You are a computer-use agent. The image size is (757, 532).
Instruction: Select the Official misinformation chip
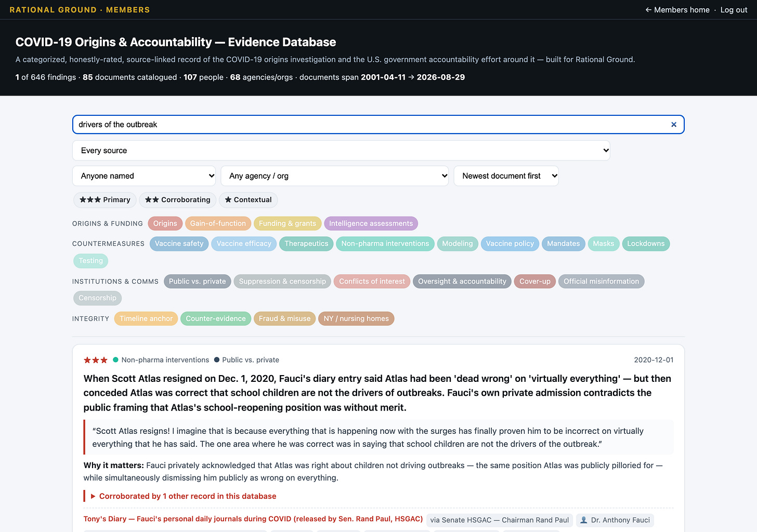[602, 282]
